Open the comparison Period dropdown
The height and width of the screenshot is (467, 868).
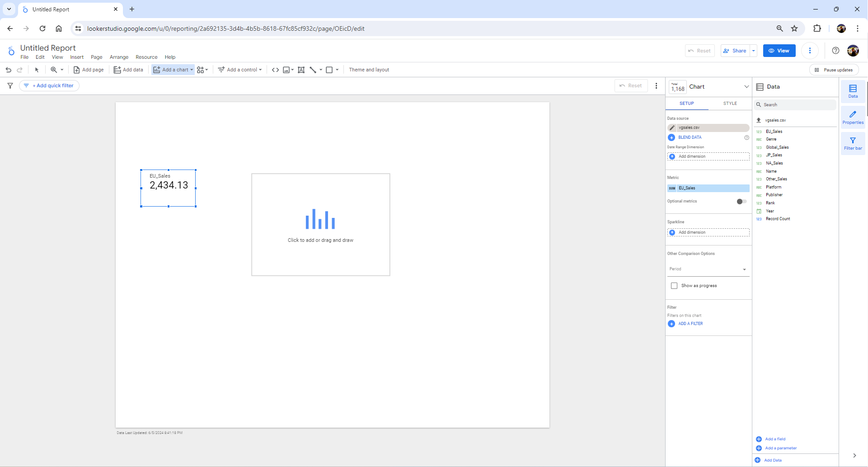coord(708,269)
